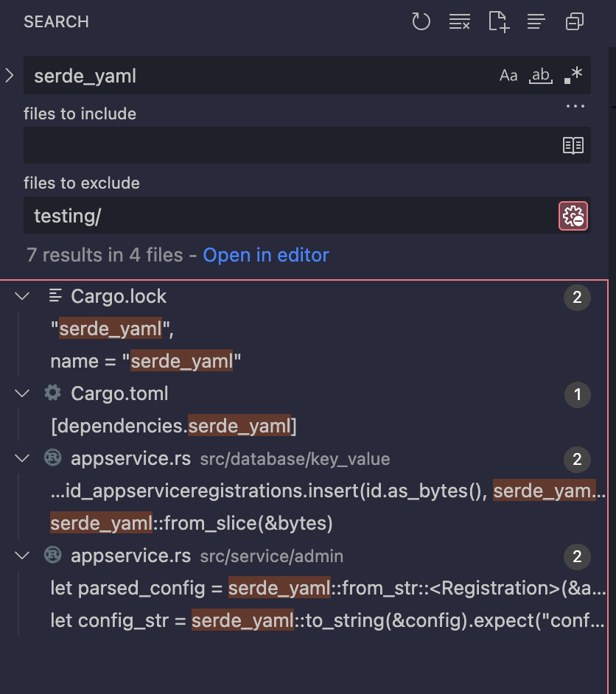Click the Cargo.lock file icon
616x694 pixels.
55,296
